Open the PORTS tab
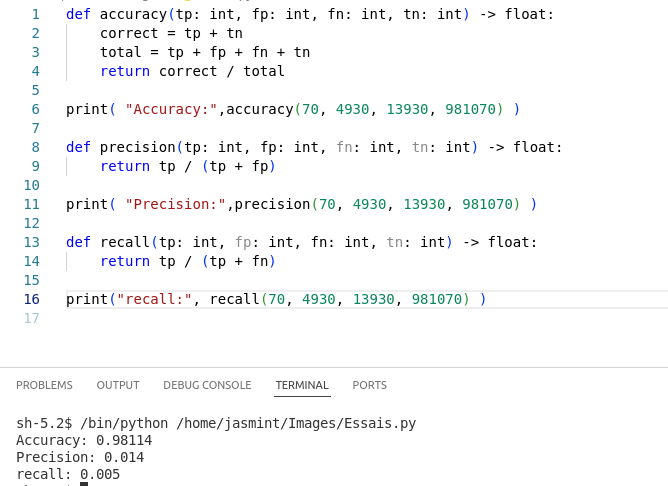 [x=369, y=385]
